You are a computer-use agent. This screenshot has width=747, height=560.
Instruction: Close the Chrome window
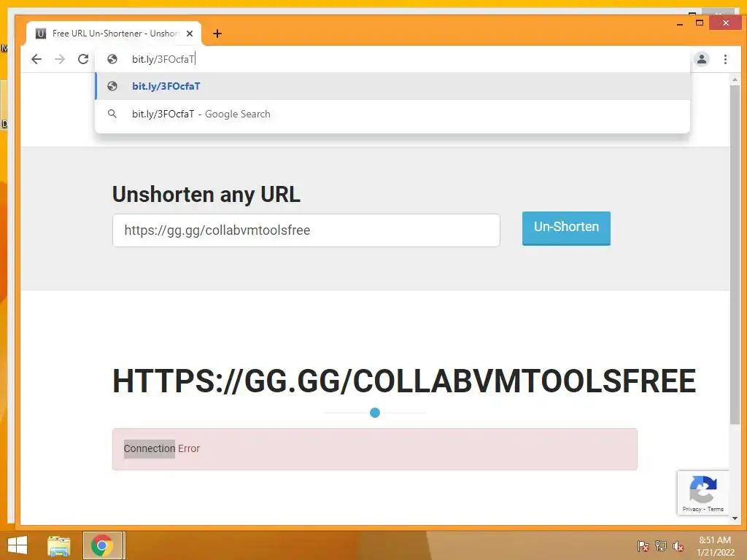(x=726, y=23)
